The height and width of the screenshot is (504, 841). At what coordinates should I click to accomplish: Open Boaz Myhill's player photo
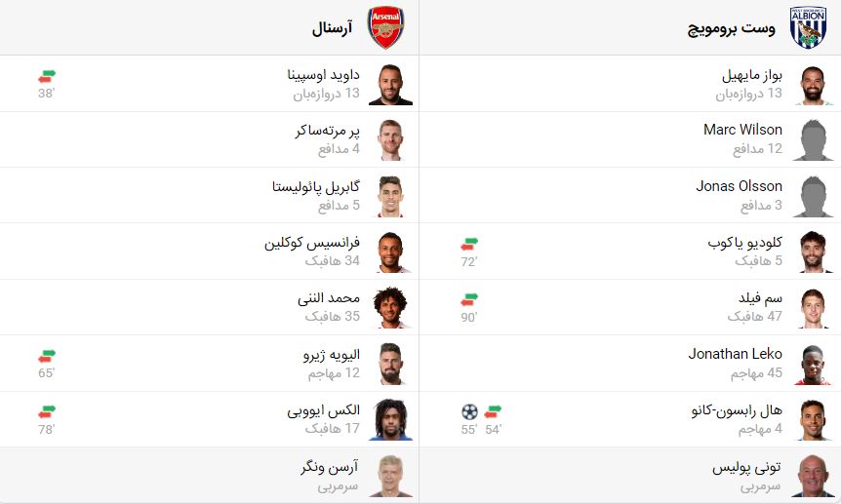tap(813, 85)
